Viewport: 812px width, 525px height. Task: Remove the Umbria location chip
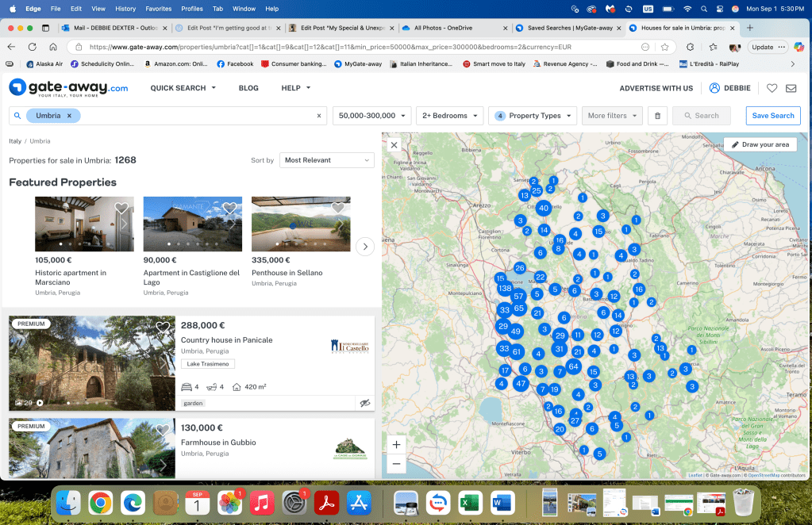click(69, 116)
